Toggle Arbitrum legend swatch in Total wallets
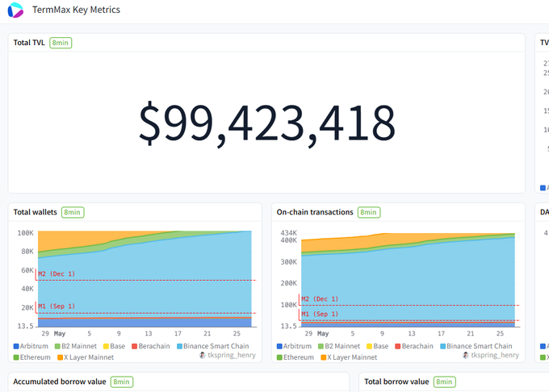 click(x=16, y=346)
